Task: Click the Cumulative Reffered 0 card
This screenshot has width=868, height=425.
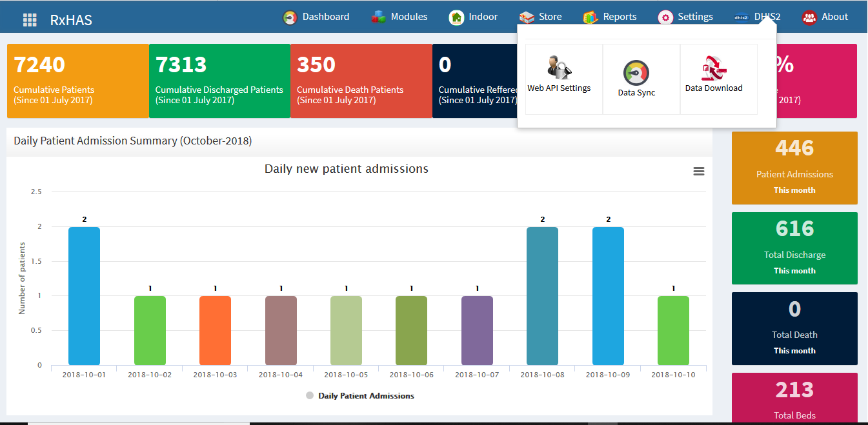Action: coord(475,81)
